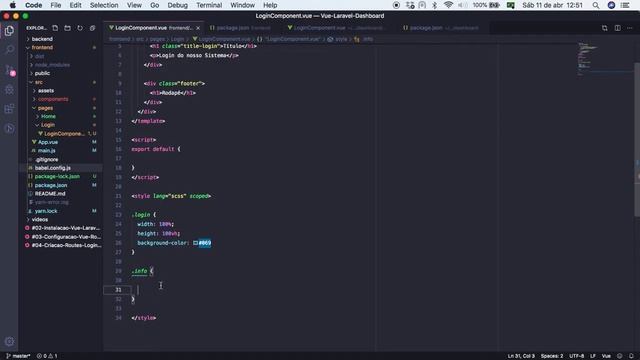Collapse the Login folder
Screen dimensions: 640x360
48,125
